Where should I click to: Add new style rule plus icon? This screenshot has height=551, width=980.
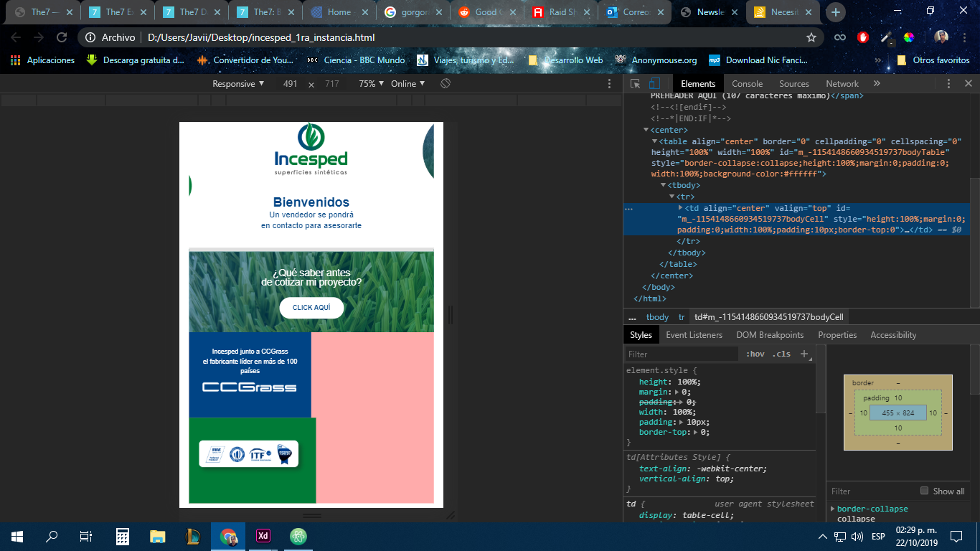coord(804,354)
